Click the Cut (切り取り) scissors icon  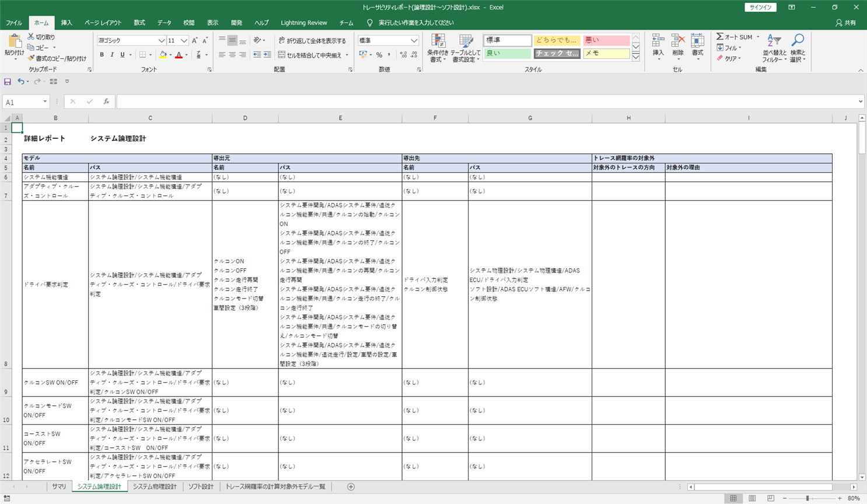31,37
